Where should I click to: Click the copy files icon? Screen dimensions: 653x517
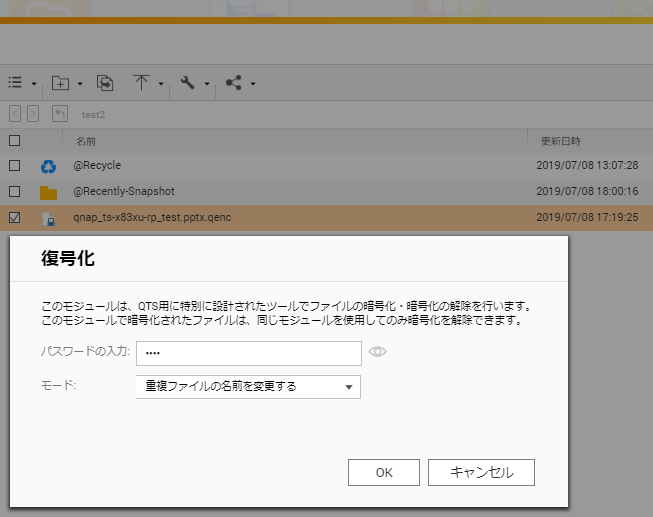[104, 83]
